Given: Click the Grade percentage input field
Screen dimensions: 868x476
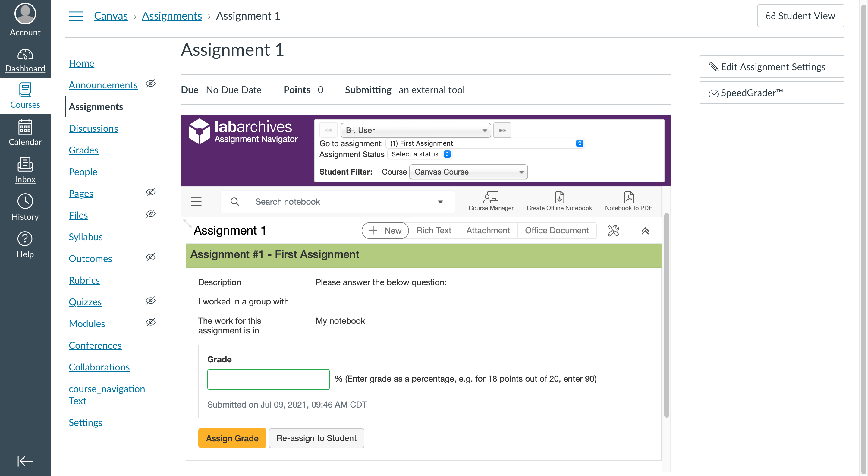Looking at the screenshot, I should (268, 379).
